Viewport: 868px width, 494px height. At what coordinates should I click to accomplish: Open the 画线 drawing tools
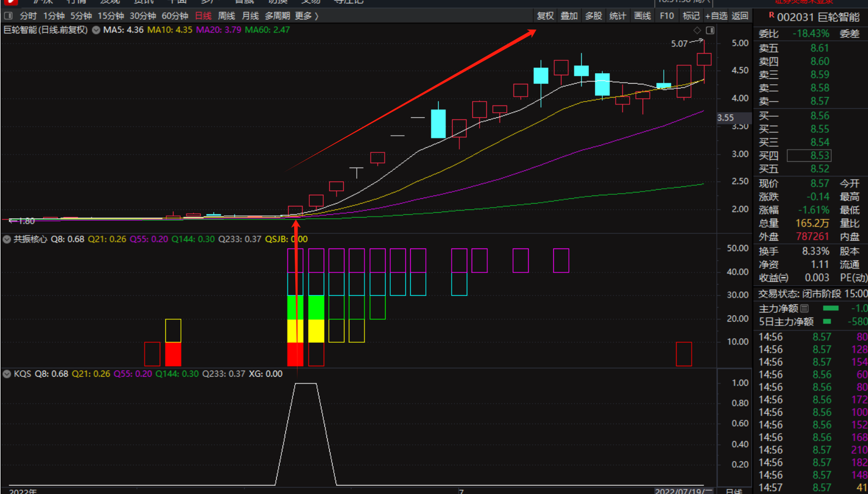[642, 16]
